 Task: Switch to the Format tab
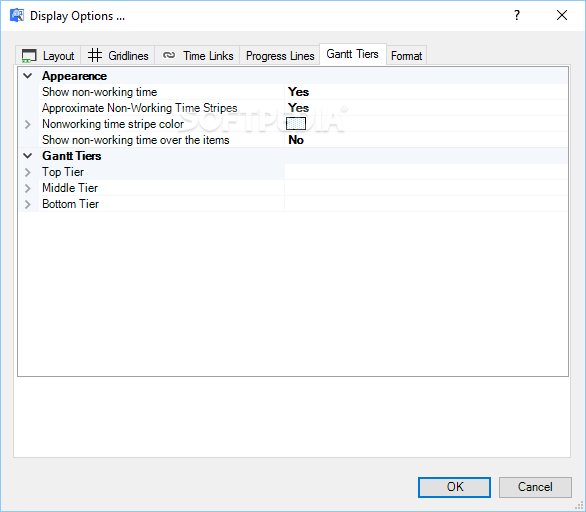406,56
